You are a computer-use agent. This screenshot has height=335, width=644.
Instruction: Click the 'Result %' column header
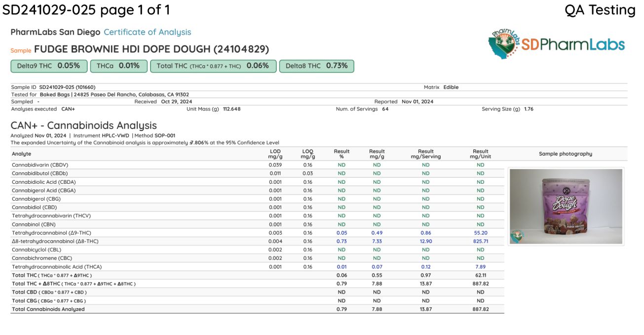(341, 154)
